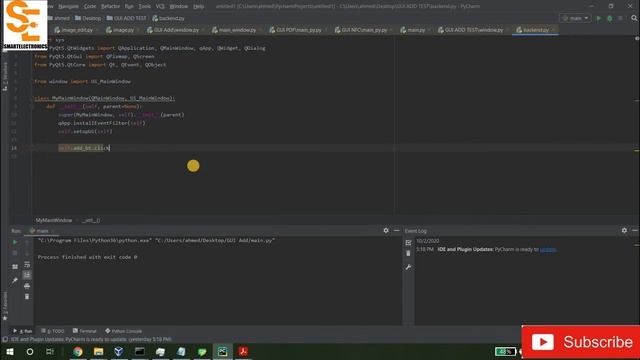Open the Run menu

129,7
